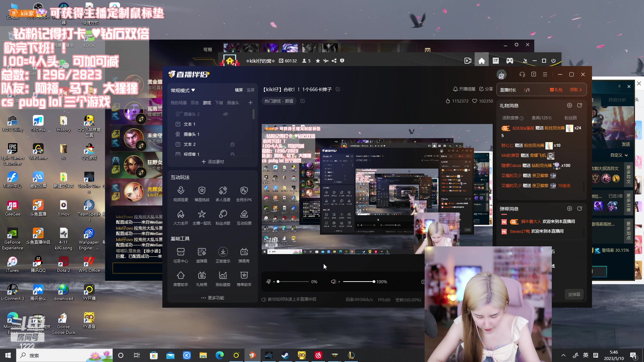644x362 pixels.
Task: Open gift message settings icon
Action: pyautogui.click(x=570, y=105)
